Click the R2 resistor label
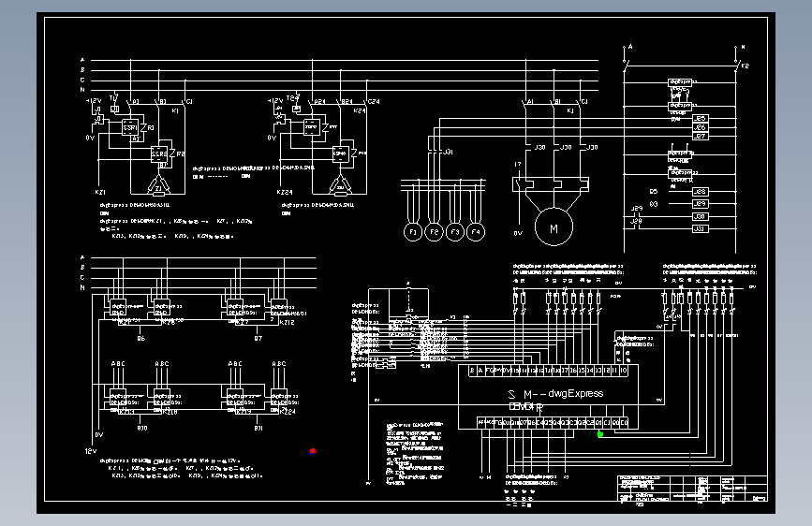812x526 pixels. (x=180, y=154)
